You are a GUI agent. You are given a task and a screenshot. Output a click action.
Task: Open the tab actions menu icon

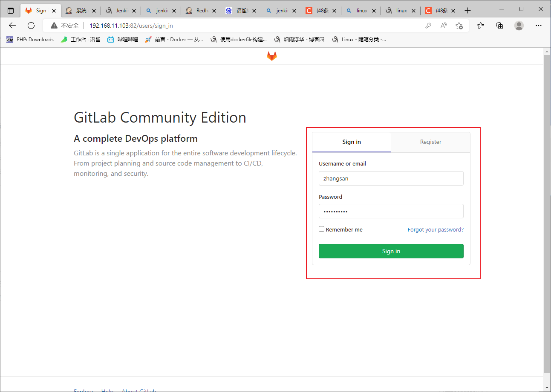(11, 11)
